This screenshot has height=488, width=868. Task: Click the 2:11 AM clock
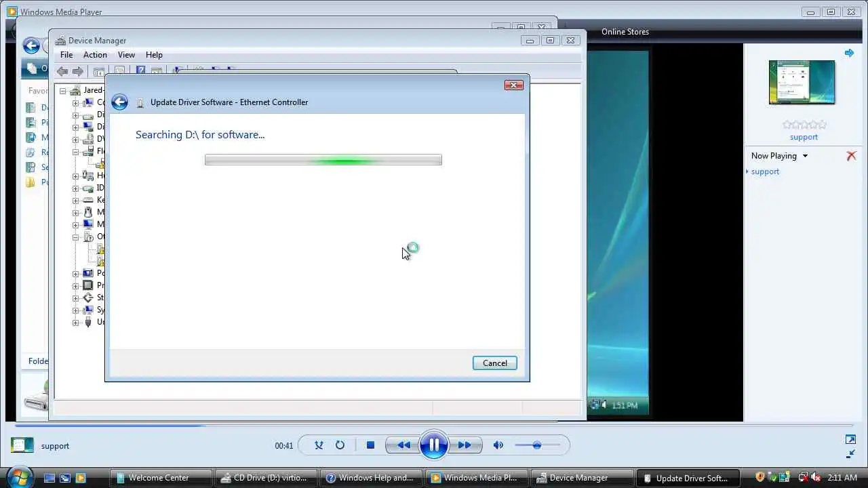pyautogui.click(x=844, y=478)
